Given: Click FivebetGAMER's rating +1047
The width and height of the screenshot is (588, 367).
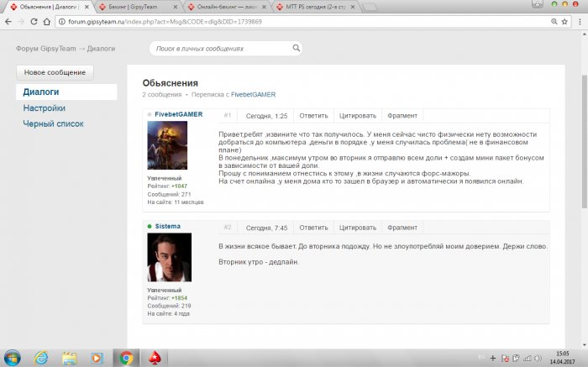Looking at the screenshot, I should point(179,186).
